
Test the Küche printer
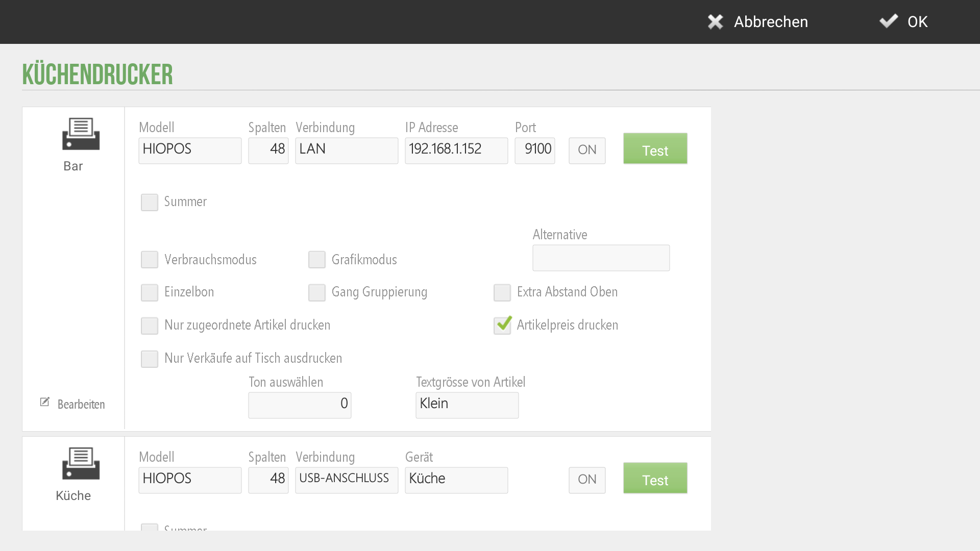point(655,479)
